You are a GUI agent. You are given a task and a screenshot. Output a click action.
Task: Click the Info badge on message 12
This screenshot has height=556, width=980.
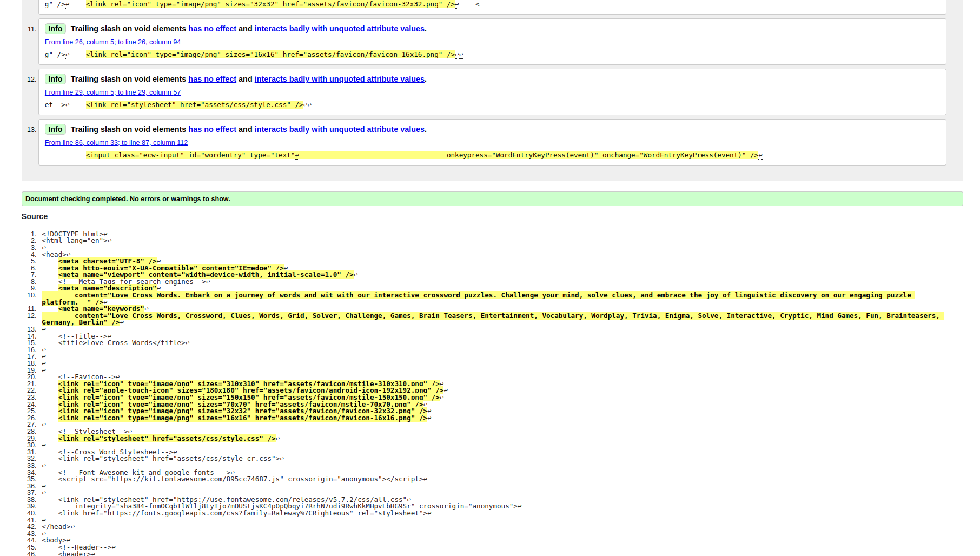point(55,79)
